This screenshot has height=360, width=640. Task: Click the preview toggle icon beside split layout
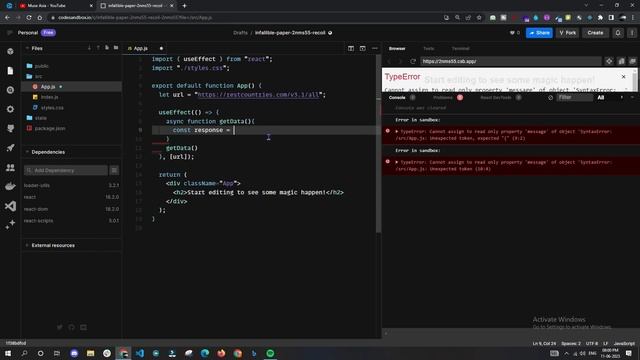point(362,48)
